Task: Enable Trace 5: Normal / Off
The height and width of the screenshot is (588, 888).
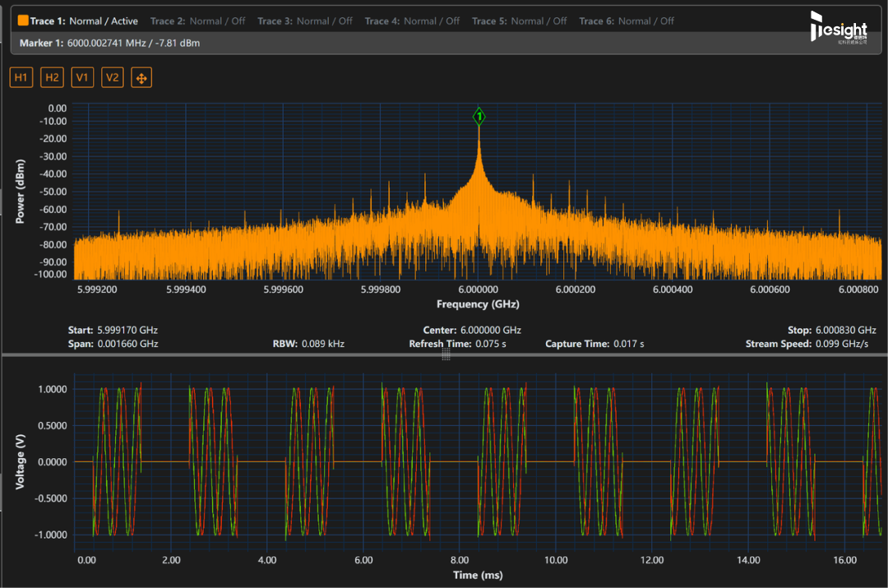Action: tap(520, 21)
